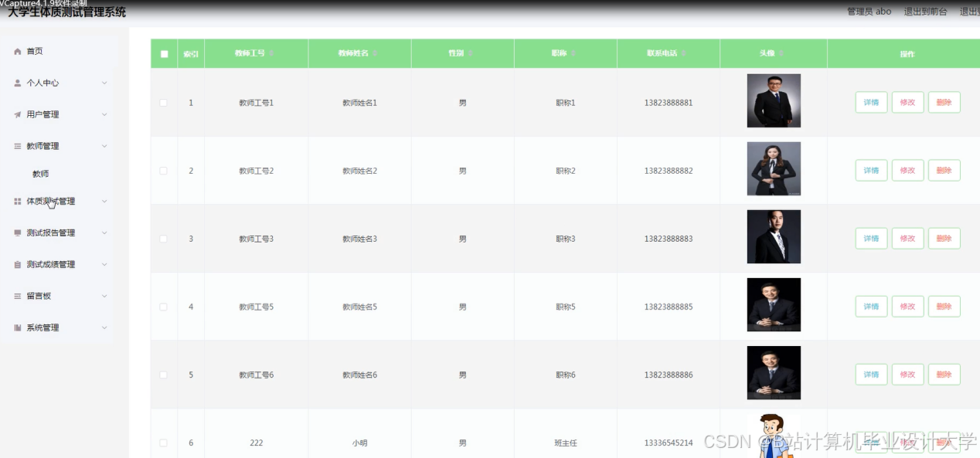Check the checkbox for row 教师工号6
The height and width of the screenshot is (458, 980).
(x=163, y=375)
